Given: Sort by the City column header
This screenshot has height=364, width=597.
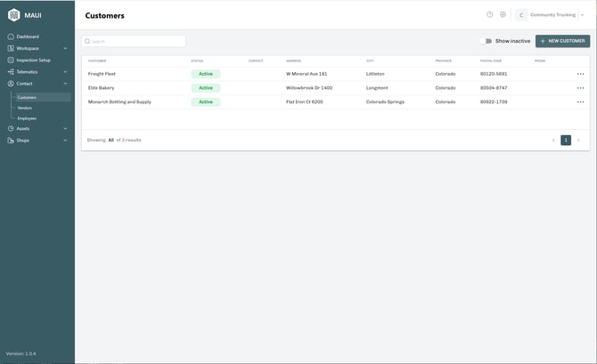Looking at the screenshot, I should point(370,61).
